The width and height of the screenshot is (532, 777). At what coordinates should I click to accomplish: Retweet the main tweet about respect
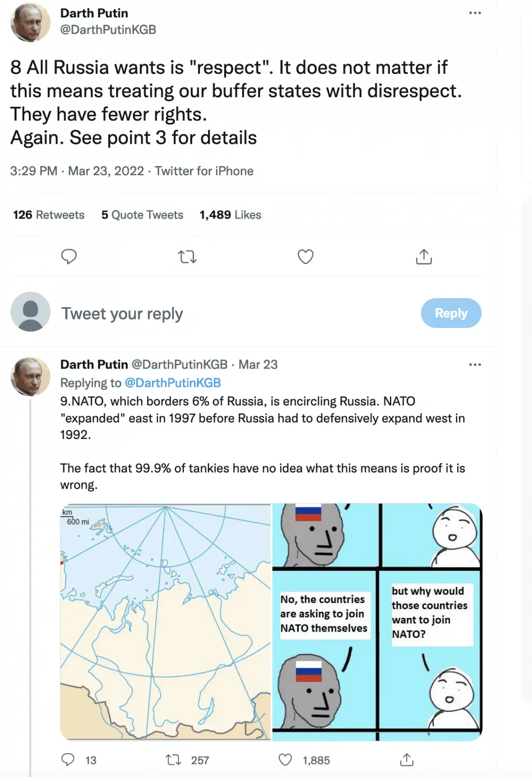coord(187,256)
